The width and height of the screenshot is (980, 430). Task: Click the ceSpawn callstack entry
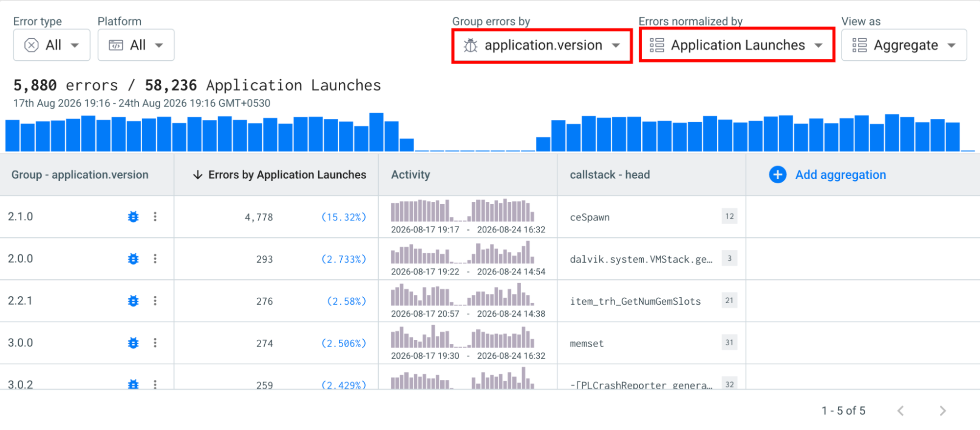[589, 217]
